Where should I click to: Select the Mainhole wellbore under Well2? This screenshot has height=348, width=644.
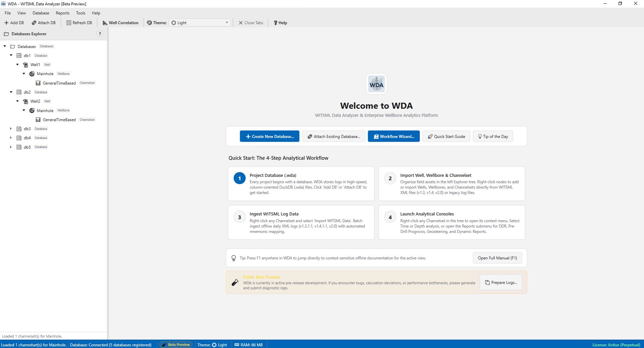pos(45,110)
